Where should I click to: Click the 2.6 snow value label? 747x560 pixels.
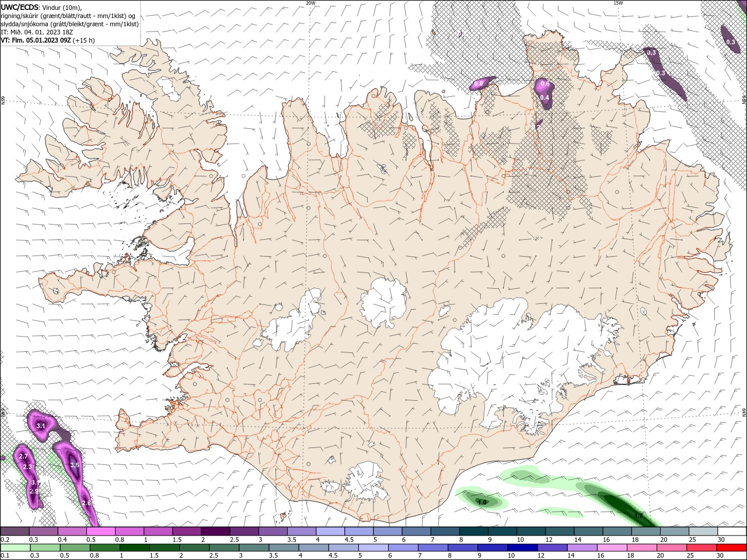[x=86, y=503]
